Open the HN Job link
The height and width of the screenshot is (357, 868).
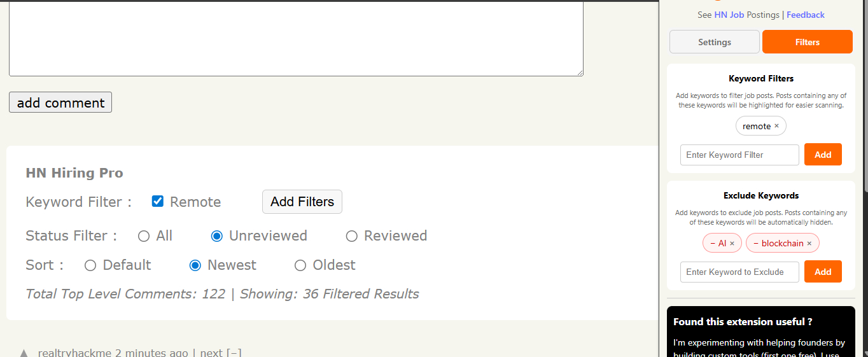pos(729,15)
